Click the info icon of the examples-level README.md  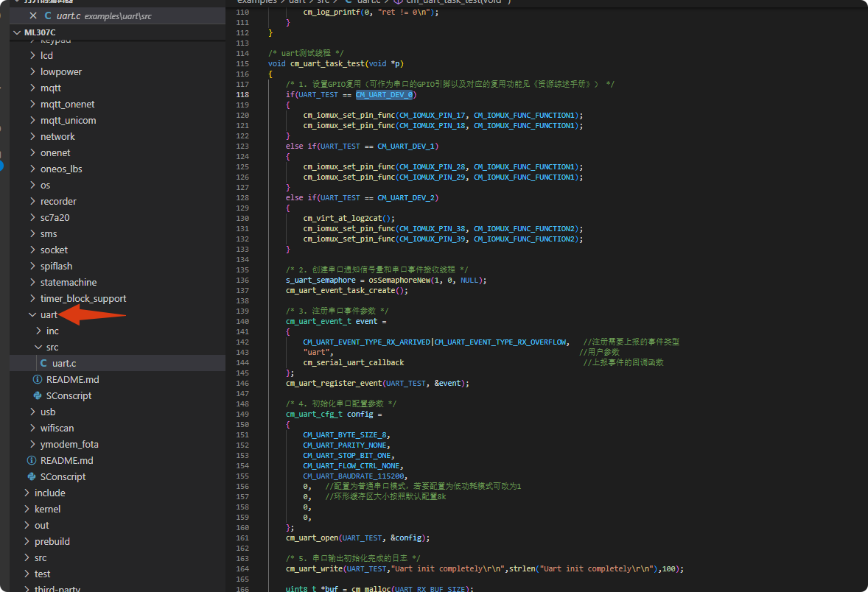pos(32,460)
